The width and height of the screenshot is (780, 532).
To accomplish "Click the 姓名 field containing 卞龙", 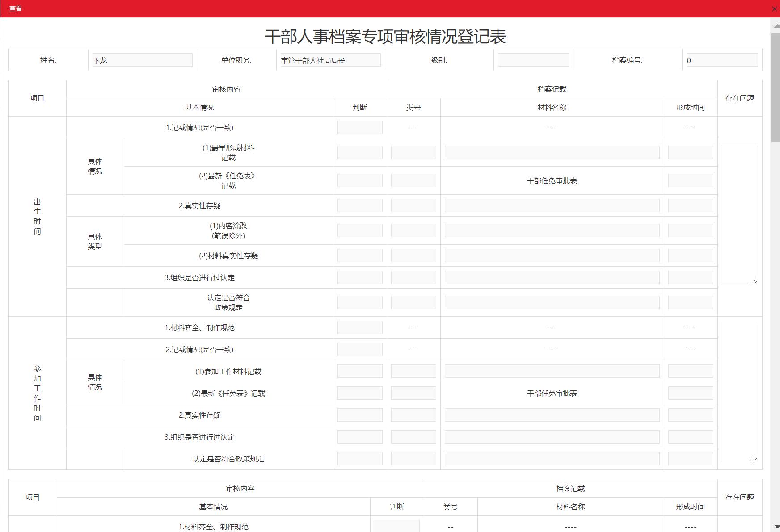I will (142, 60).
